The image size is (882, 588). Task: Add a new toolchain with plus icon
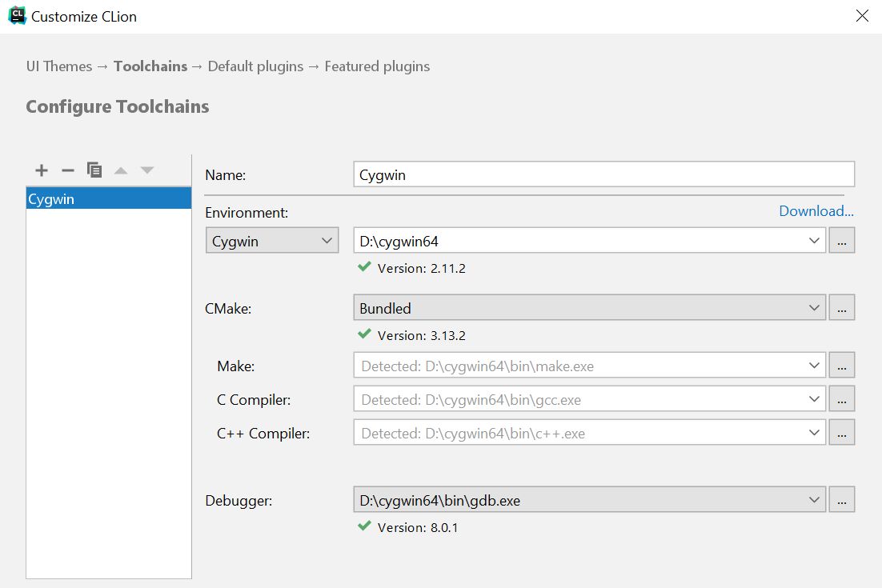click(x=42, y=170)
